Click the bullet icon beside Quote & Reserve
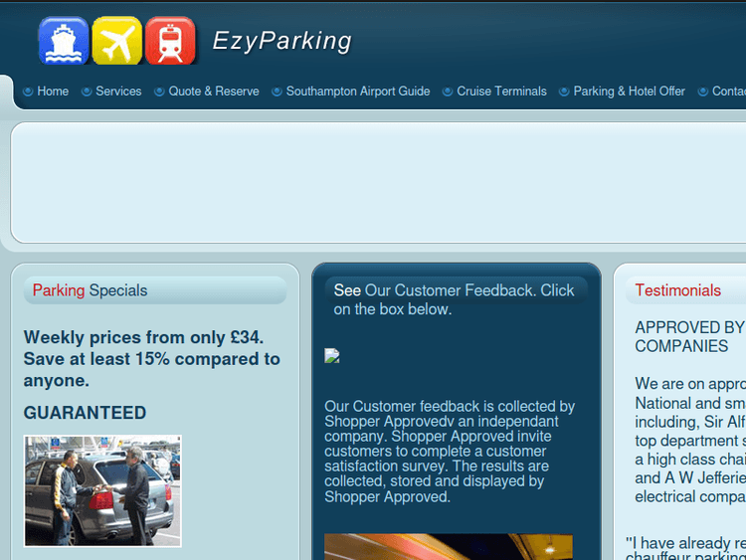The width and height of the screenshot is (746, 560). click(x=159, y=92)
